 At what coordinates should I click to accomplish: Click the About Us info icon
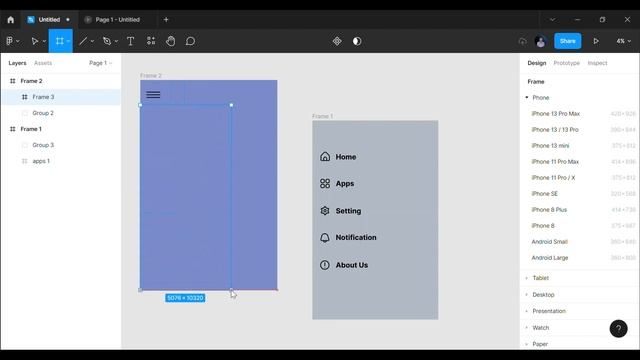click(x=325, y=265)
